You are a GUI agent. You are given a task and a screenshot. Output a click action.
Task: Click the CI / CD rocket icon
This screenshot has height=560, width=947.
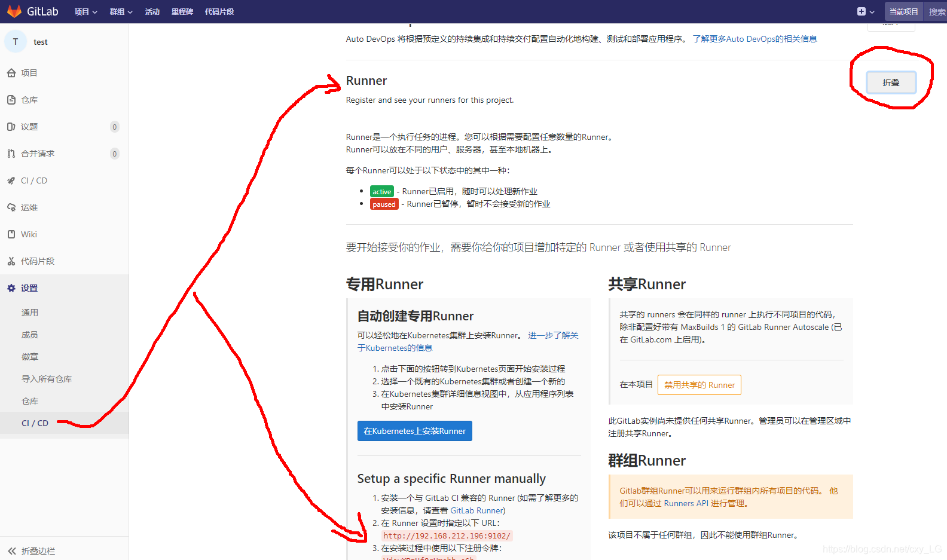[11, 180]
